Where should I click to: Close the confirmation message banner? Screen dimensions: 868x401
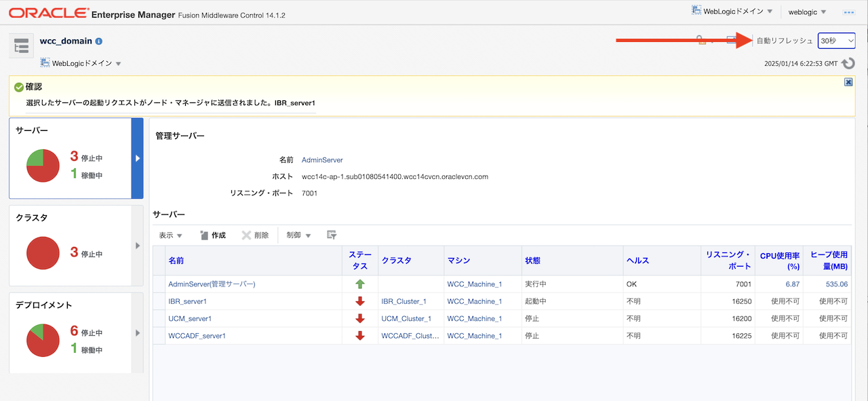(848, 82)
